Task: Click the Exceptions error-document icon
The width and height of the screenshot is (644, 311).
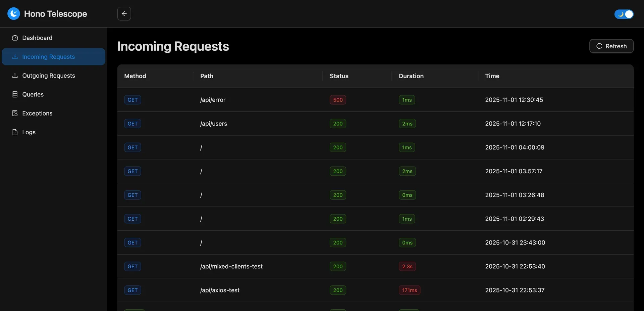Action: [x=15, y=113]
